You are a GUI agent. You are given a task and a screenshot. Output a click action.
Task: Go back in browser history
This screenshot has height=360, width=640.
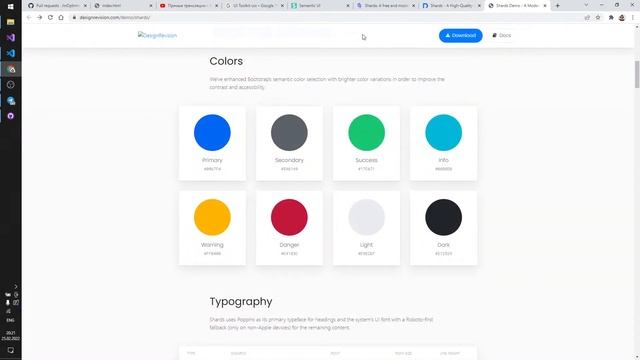click(x=29, y=18)
